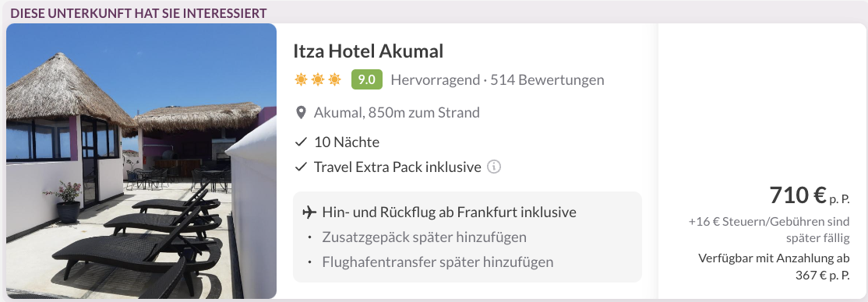The image size is (868, 302).
Task: Click the second sun rating icon
Action: 318,80
